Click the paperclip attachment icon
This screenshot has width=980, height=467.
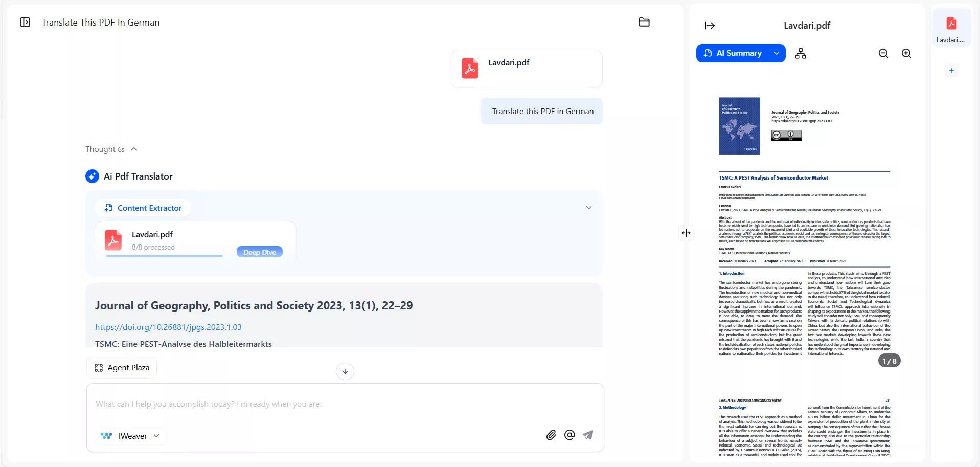pyautogui.click(x=551, y=435)
